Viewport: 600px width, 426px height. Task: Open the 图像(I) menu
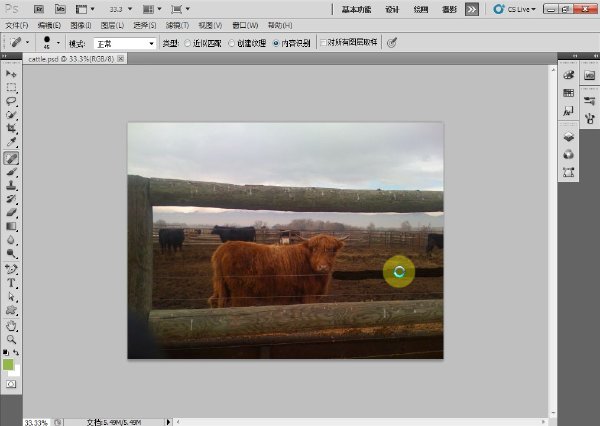(81, 26)
